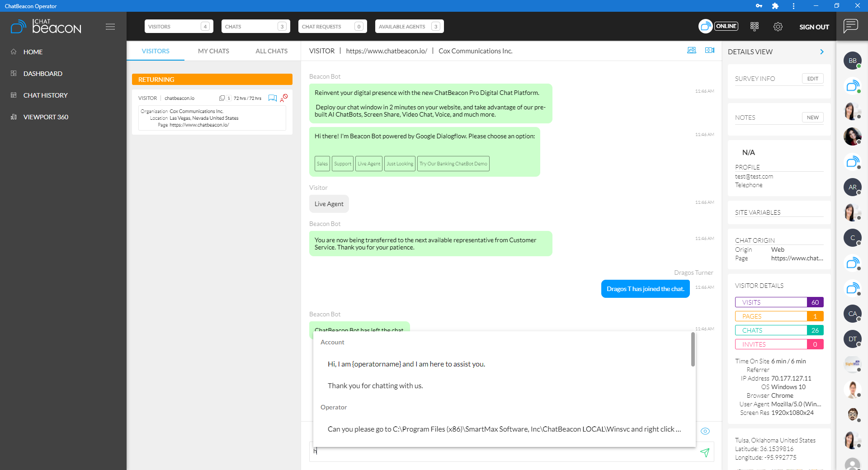Image resolution: width=868 pixels, height=470 pixels.
Task: Click the Visits count bar
Action: coord(779,302)
